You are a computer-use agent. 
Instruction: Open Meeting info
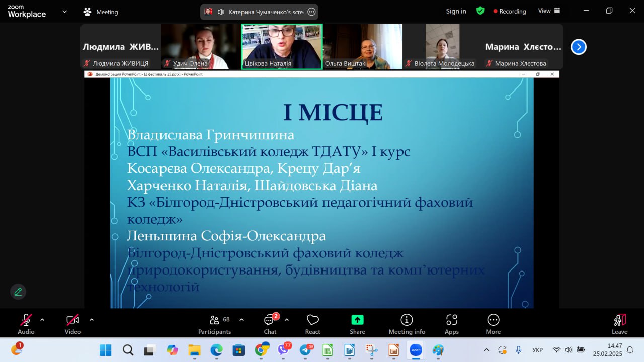407,323
